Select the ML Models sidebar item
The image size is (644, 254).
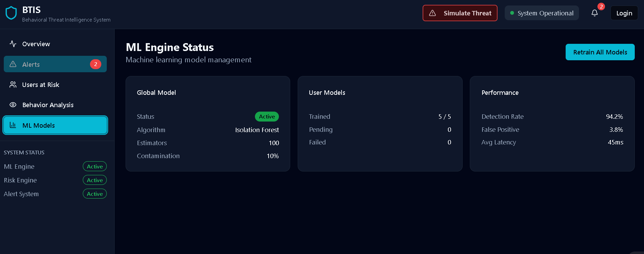click(x=55, y=125)
